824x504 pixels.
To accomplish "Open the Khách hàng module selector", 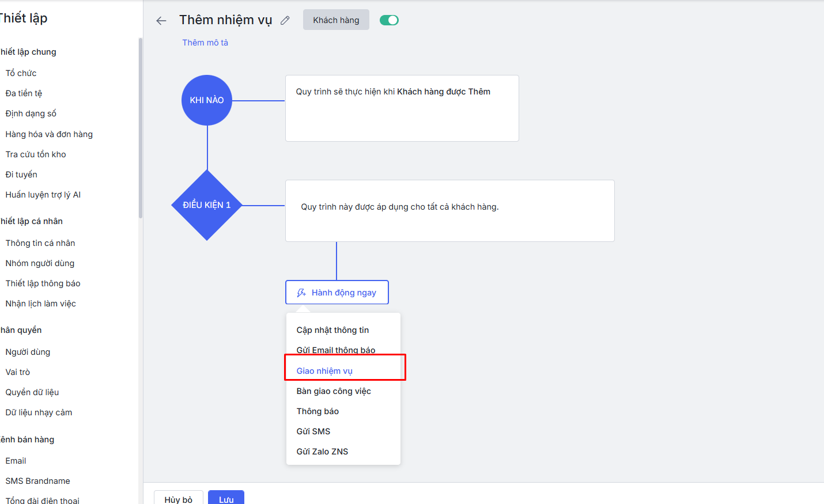I will (336, 20).
